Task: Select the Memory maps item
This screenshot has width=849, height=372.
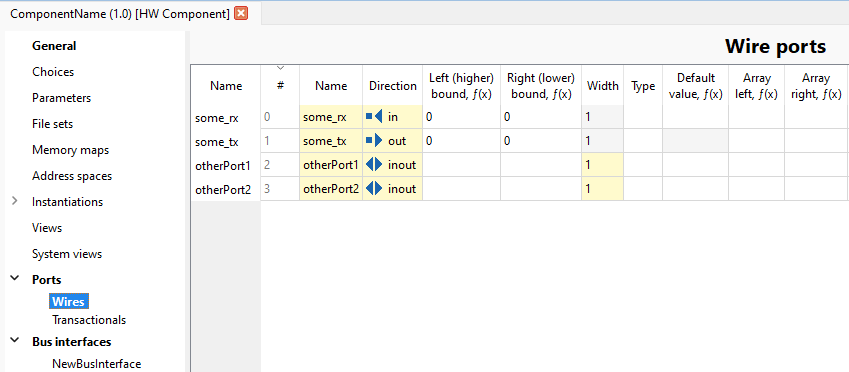Action: tap(70, 149)
